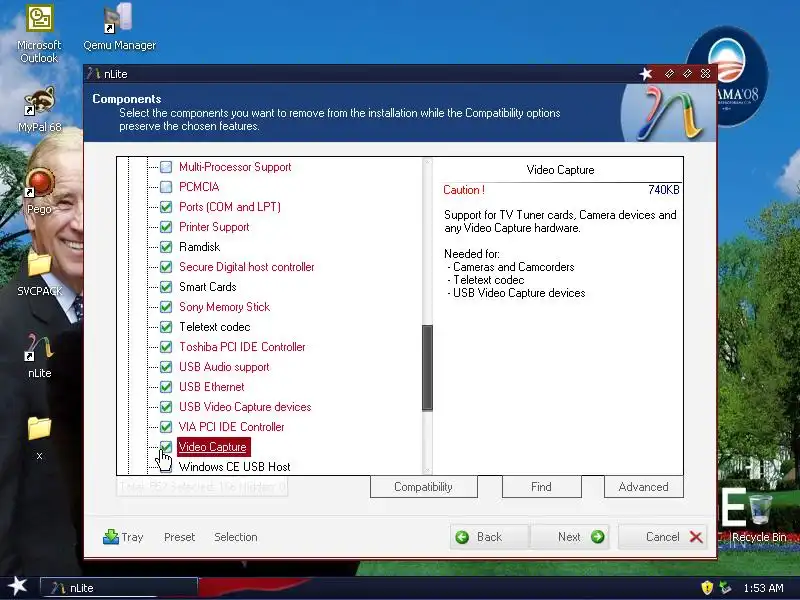
Task: Toggle Toshiba PCI IDE Controller checkbox
Action: (x=166, y=347)
